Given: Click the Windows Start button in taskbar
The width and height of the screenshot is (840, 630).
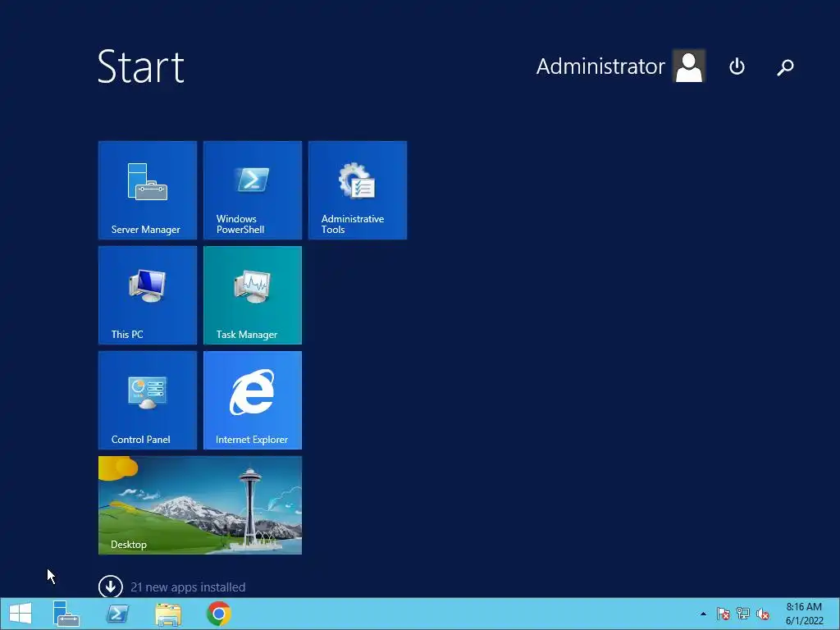Looking at the screenshot, I should coord(21,614).
